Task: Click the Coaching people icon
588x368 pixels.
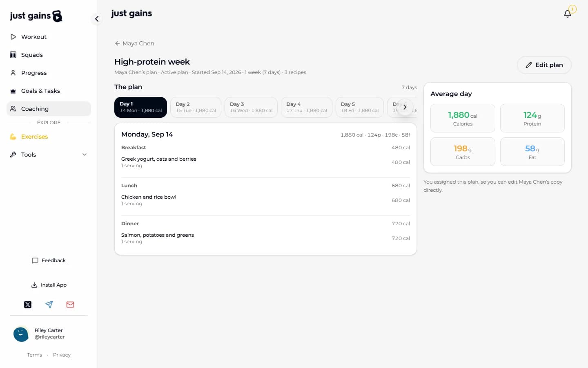Action: [x=13, y=109]
